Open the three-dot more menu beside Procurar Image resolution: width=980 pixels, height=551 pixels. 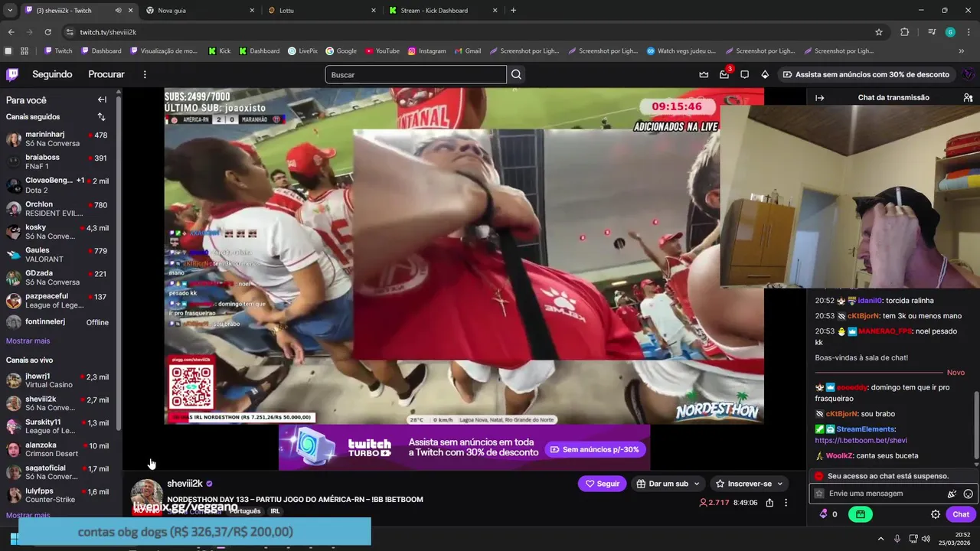point(145,74)
